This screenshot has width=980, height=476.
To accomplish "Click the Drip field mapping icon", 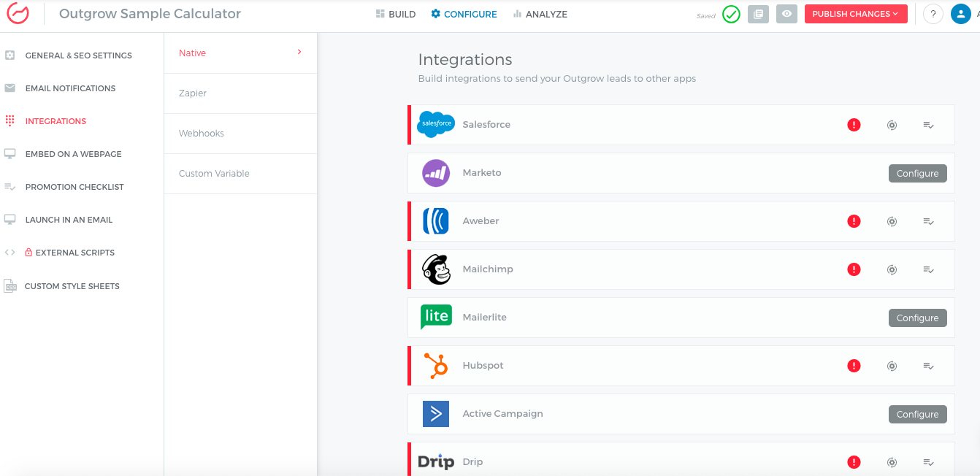I will (929, 462).
